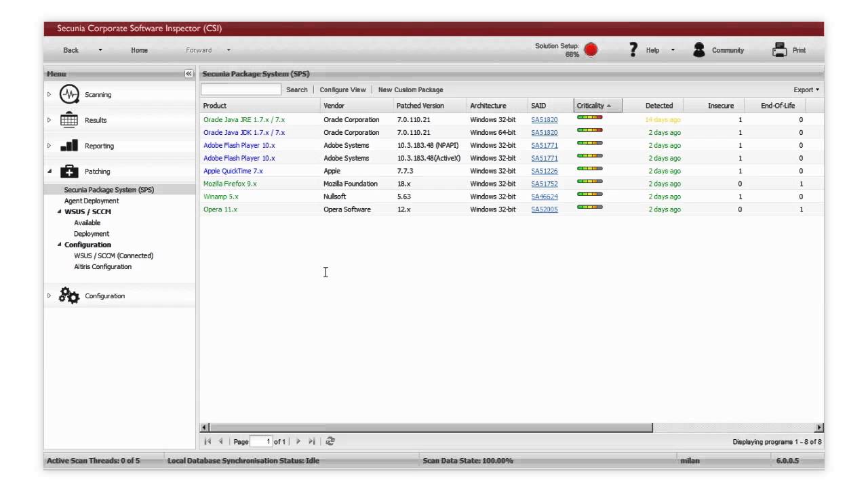Screen dimensions: 868x488
Task: Open the Export dropdown
Action: coord(806,89)
